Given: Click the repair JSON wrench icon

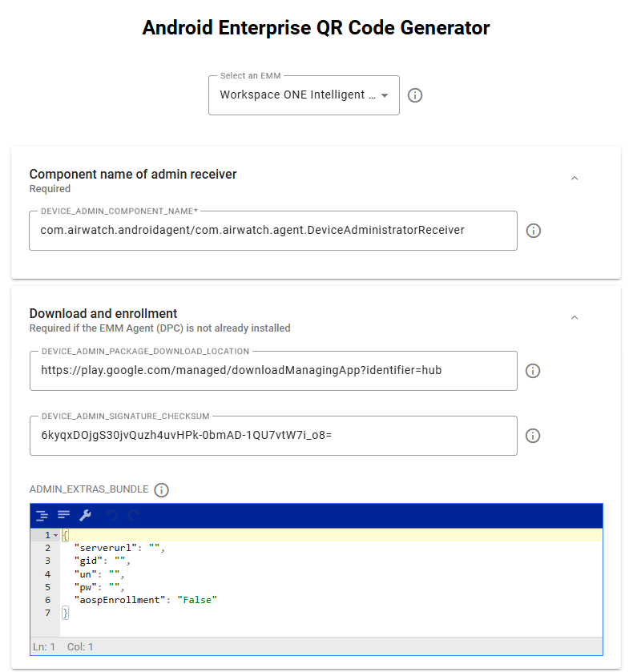Looking at the screenshot, I should [x=86, y=515].
